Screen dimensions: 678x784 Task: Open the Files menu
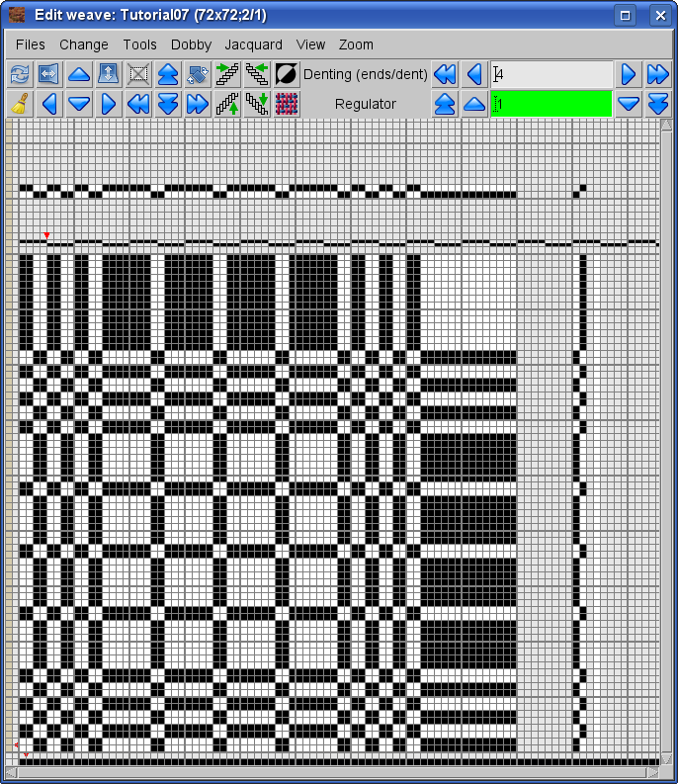(x=31, y=44)
